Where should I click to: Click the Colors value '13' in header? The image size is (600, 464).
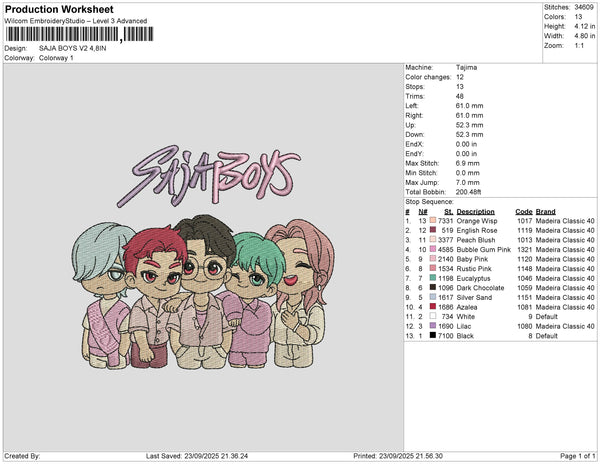pos(578,17)
